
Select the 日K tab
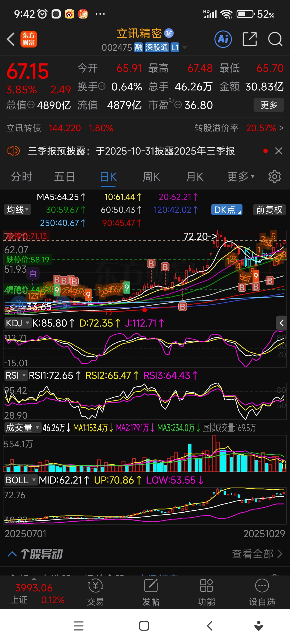(x=108, y=177)
